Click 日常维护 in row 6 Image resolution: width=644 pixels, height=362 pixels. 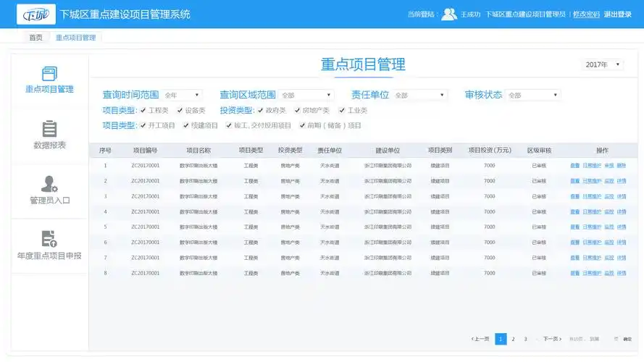coord(591,243)
